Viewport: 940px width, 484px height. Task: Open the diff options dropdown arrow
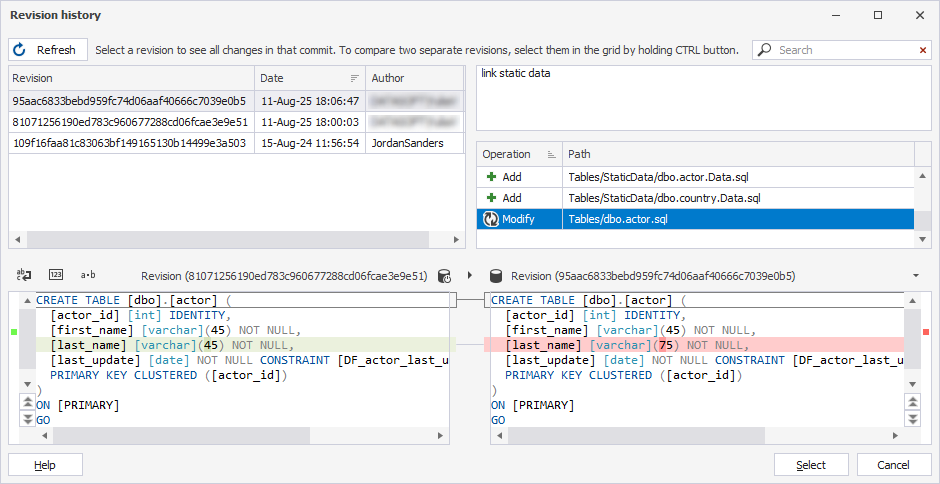coord(917,276)
